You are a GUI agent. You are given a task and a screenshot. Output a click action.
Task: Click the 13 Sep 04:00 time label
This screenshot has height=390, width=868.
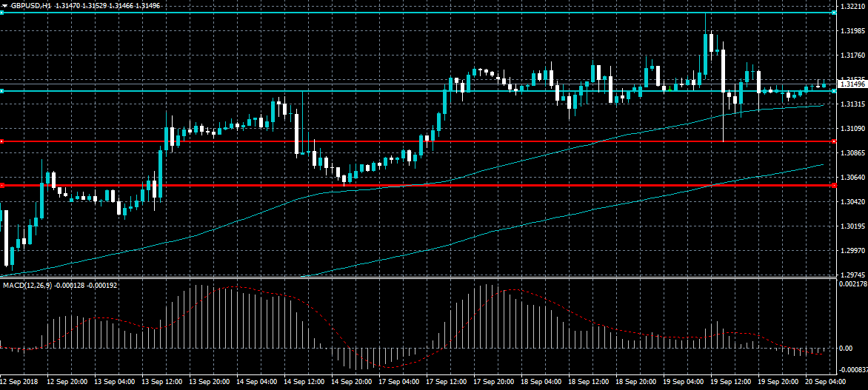point(113,382)
